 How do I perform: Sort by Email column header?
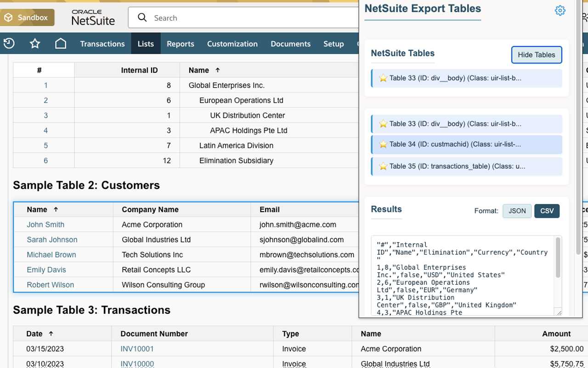(270, 209)
